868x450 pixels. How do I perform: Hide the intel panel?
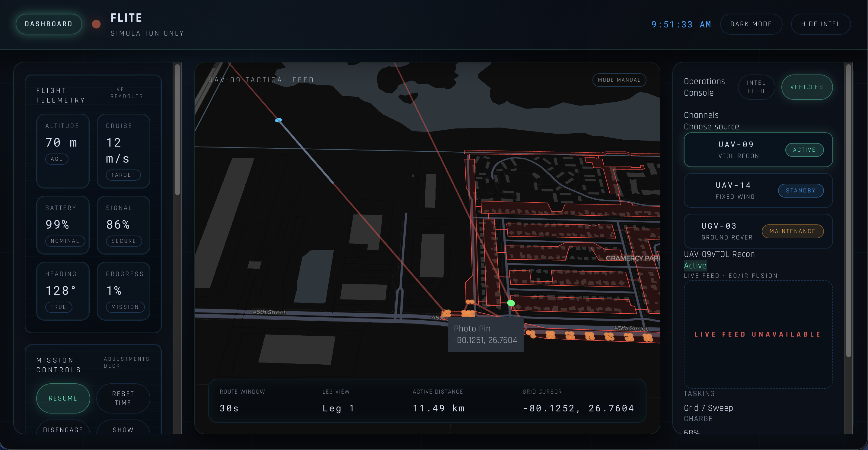click(x=821, y=24)
